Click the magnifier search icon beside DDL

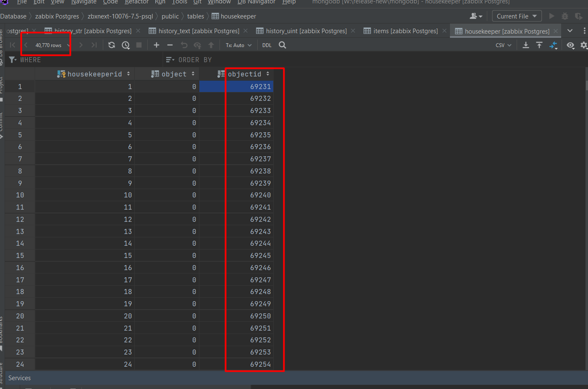[x=282, y=45]
